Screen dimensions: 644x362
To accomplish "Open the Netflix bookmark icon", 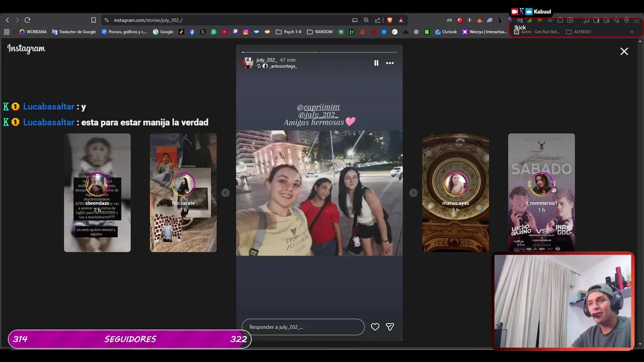I will pos(373,32).
